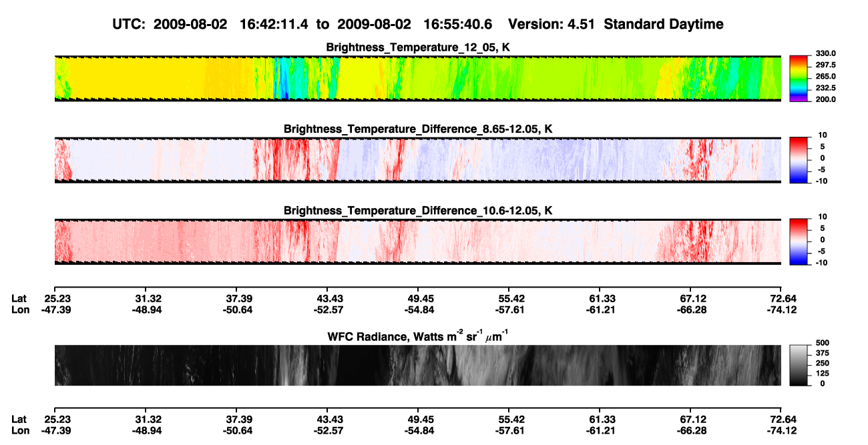Click latitude 72.64 on axis under 10.6-12.05 panel
This screenshot has width=868, height=445.
tap(784, 298)
